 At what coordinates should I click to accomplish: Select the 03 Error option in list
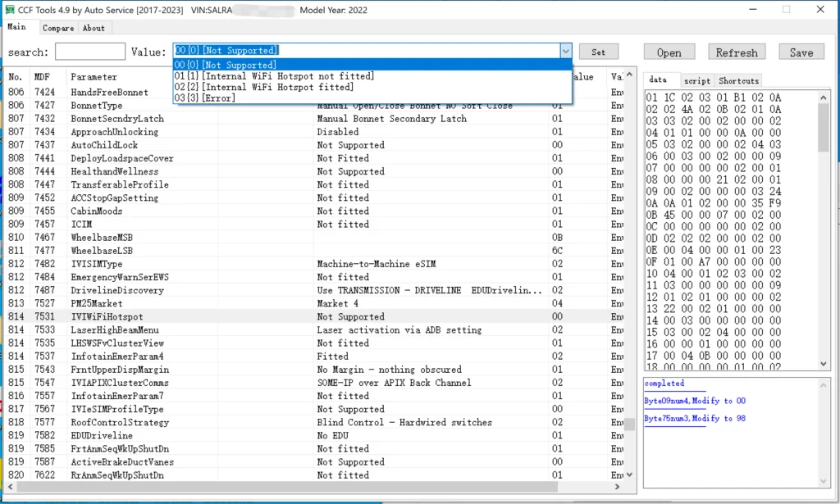(x=372, y=98)
